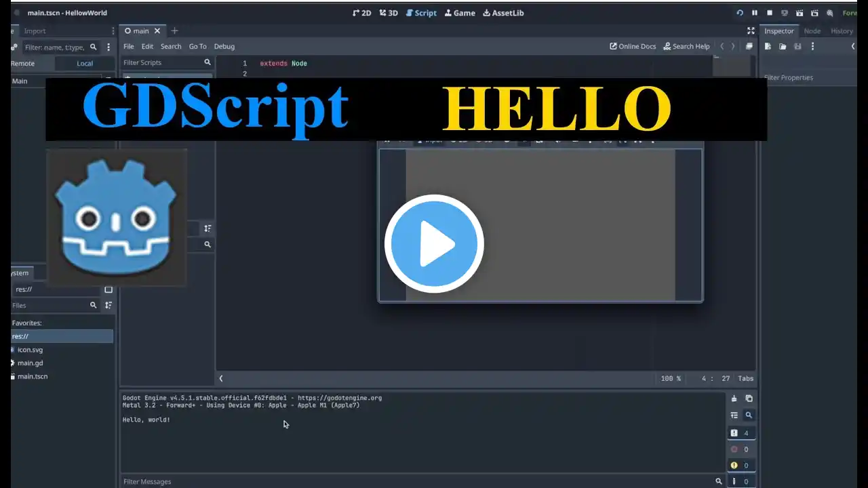Open scene tree filter options menu
Image resolution: width=868 pixels, height=488 pixels.
[108, 47]
